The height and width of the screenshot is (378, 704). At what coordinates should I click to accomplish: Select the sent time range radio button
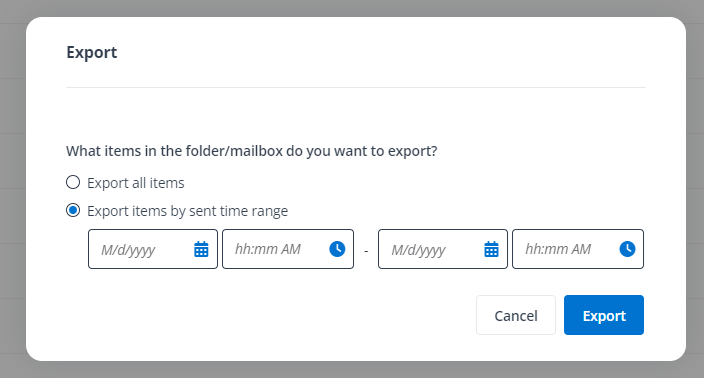point(73,210)
